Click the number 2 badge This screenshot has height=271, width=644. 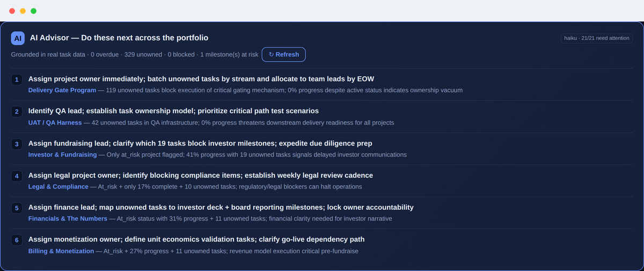click(x=17, y=112)
